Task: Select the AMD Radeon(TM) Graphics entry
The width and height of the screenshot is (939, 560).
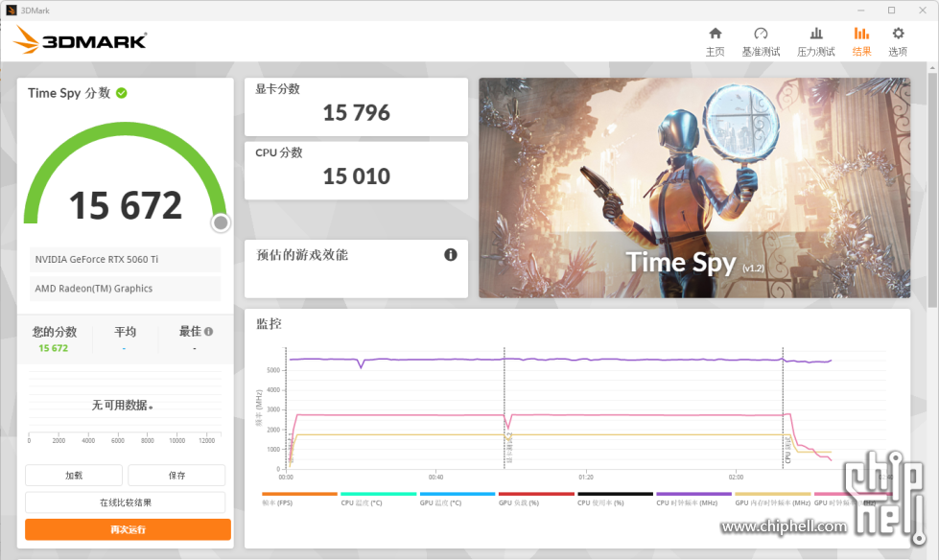Action: [125, 288]
